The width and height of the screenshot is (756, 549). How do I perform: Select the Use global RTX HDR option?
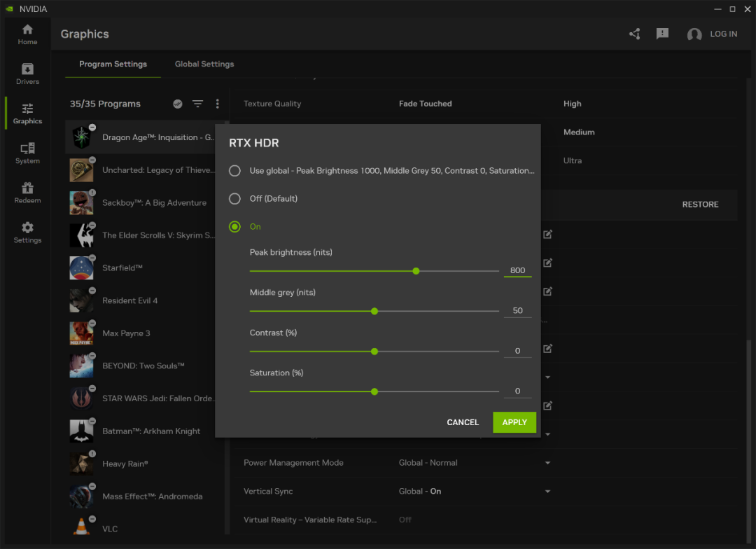tap(235, 171)
